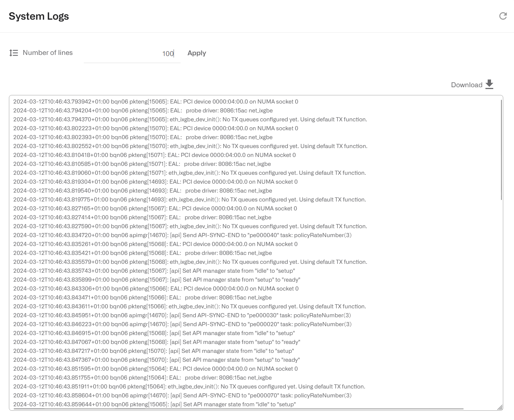Click the log line timestamped 10:46:43.810418
Image resolution: width=514 pixels, height=420 pixels.
tap(155, 155)
